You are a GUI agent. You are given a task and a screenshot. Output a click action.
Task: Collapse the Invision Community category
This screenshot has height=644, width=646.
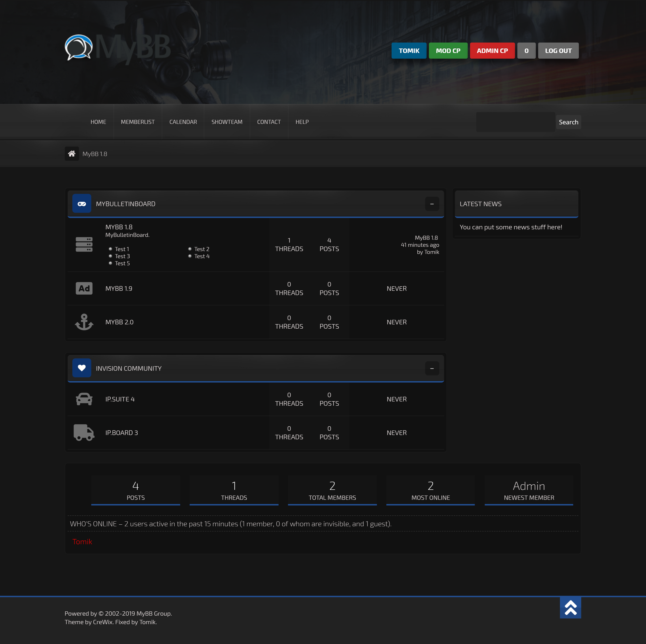click(432, 368)
